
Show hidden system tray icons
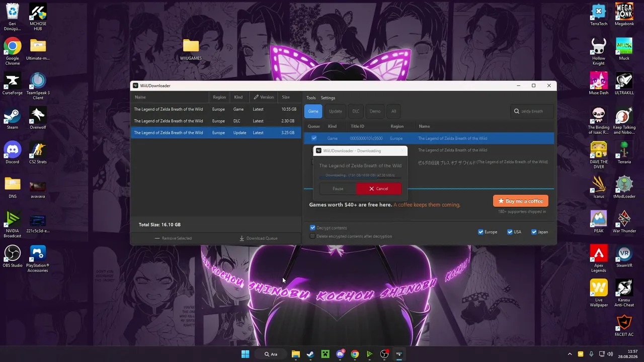click(x=570, y=354)
